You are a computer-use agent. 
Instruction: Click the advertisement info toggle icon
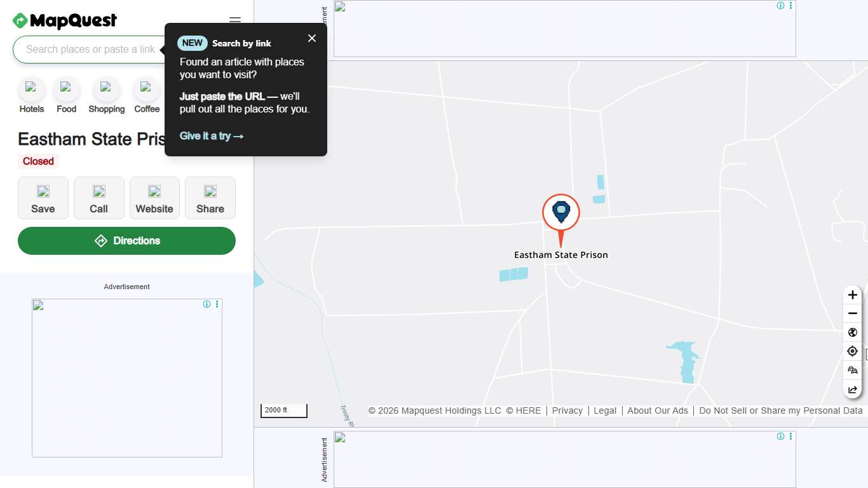pos(207,304)
